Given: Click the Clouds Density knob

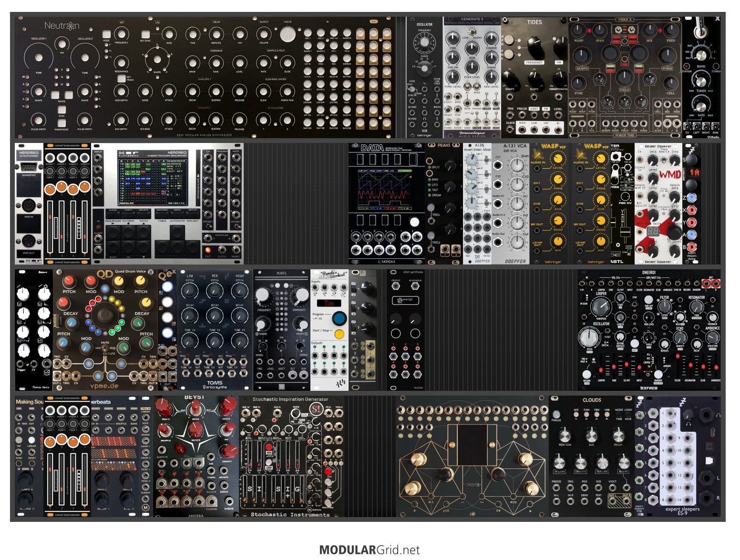Looking at the screenshot, I should coord(580,462).
